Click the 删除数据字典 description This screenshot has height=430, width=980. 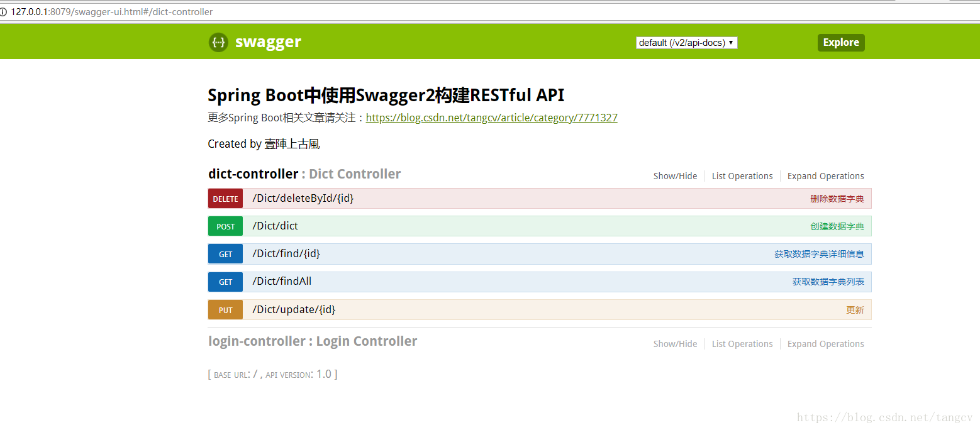(x=837, y=199)
